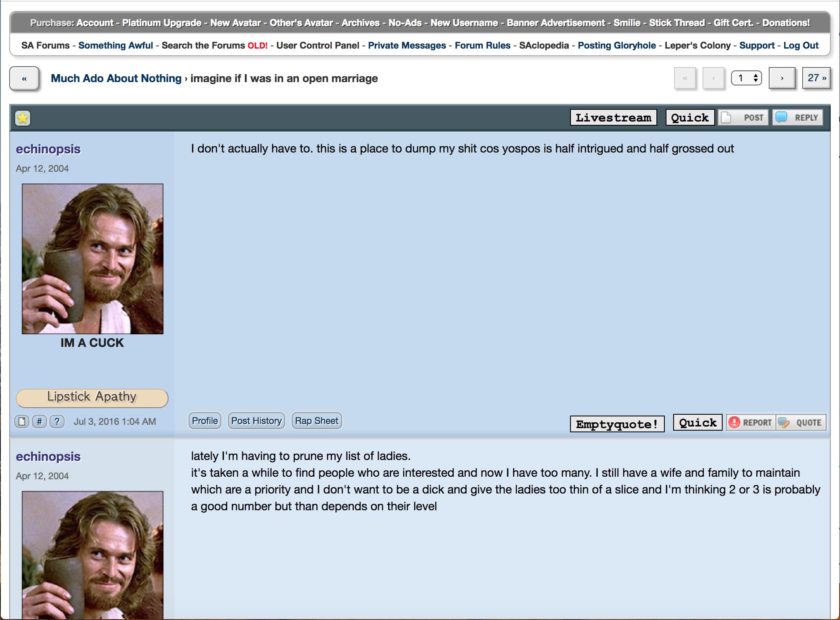Click the page icon in the post footer

[22, 422]
